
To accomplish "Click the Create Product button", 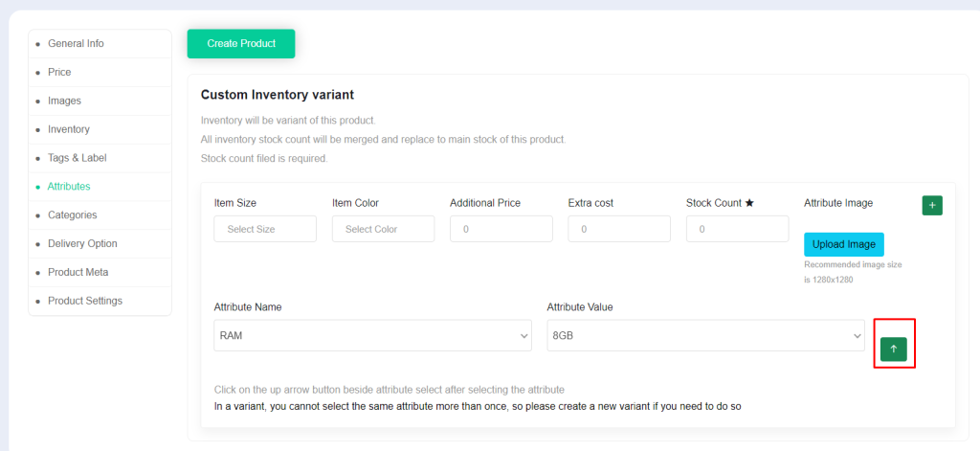I will 241,44.
